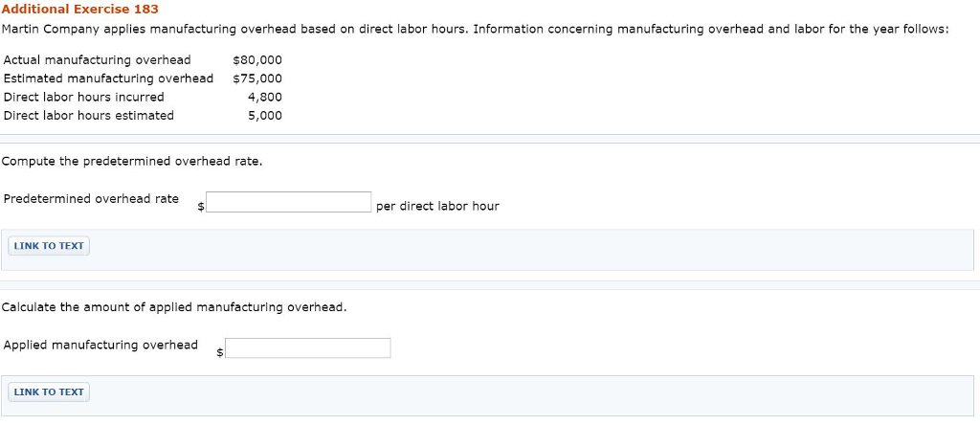
Task: Open LINK TO TEXT under applied manufacturing overhead
Action: point(49,391)
